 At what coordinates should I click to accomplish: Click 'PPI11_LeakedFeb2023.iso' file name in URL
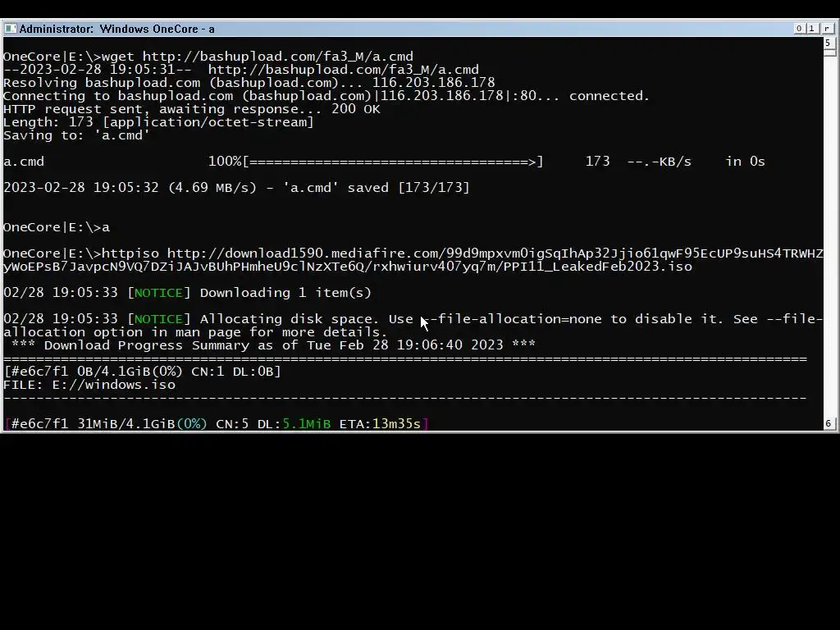pos(597,267)
